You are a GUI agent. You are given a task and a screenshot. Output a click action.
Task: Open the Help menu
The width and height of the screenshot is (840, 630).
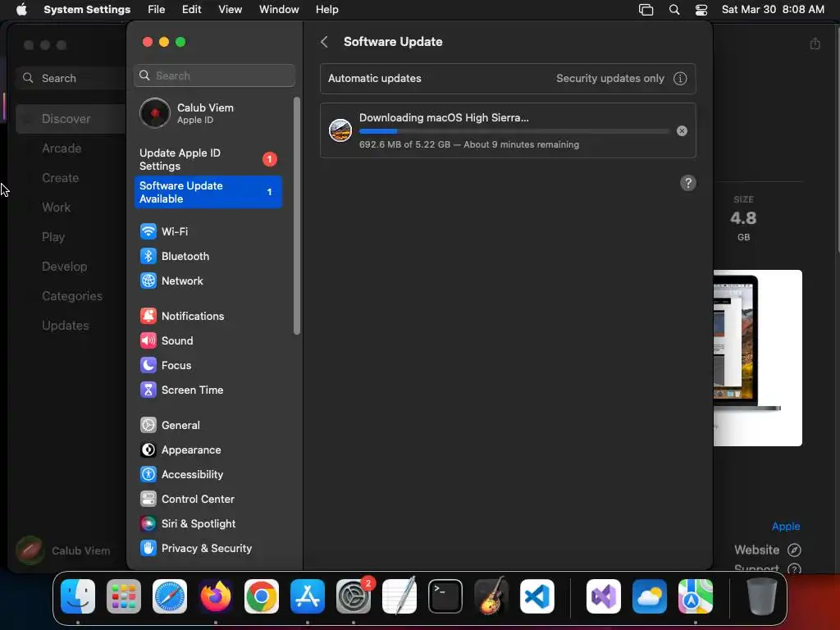click(x=326, y=10)
